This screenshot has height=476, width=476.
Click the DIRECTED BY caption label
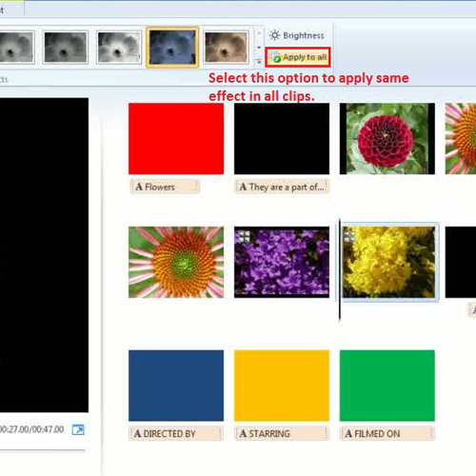point(176,433)
